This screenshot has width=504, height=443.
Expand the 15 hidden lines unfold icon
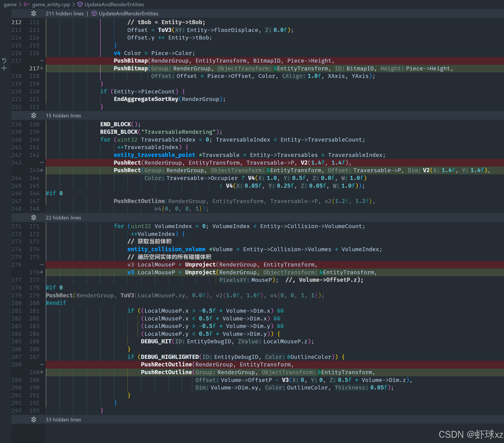33,116
